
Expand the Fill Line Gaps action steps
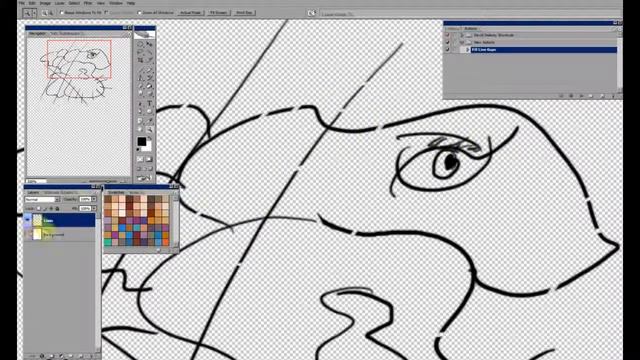(467, 49)
